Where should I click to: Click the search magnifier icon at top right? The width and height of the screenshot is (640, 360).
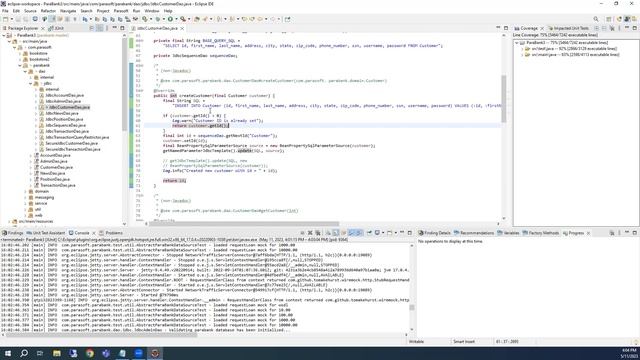596,19
